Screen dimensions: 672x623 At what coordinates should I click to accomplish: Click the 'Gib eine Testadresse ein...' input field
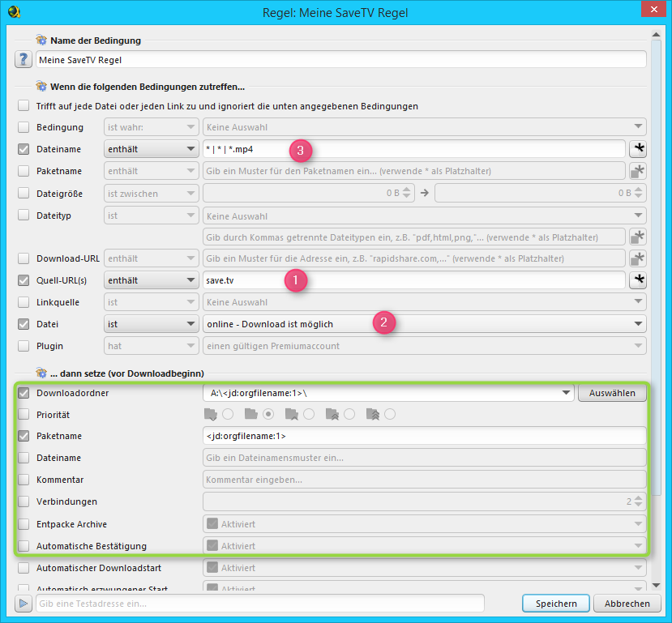[259, 604]
